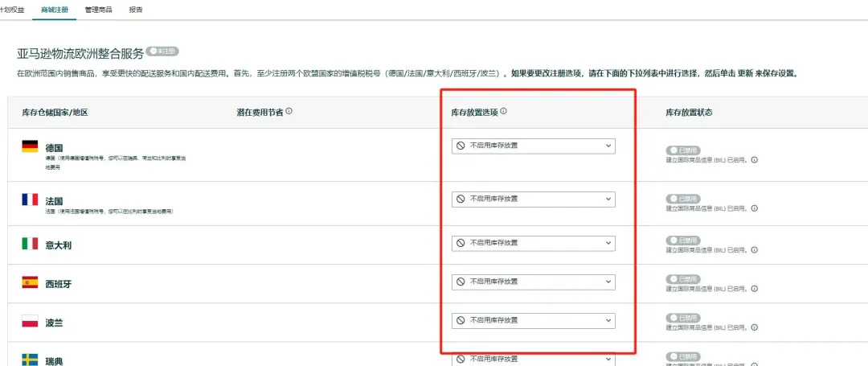Click the 意大利 country name

click(58, 245)
